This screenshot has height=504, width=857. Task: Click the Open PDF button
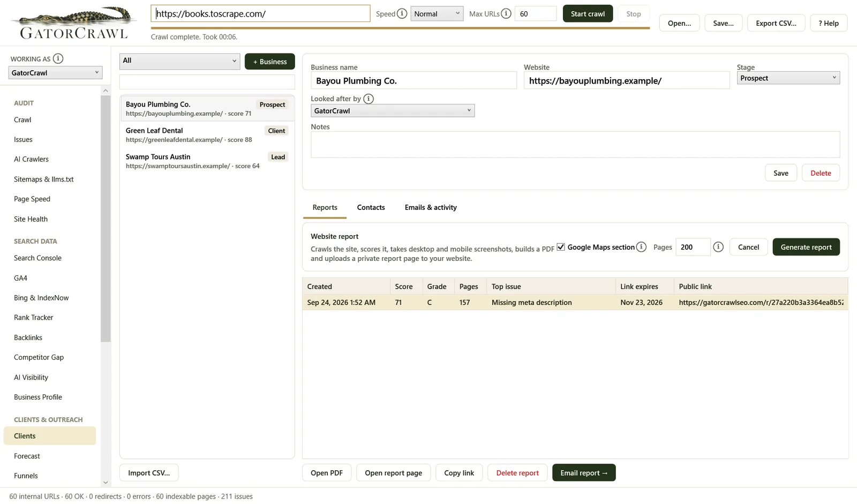[327, 473]
